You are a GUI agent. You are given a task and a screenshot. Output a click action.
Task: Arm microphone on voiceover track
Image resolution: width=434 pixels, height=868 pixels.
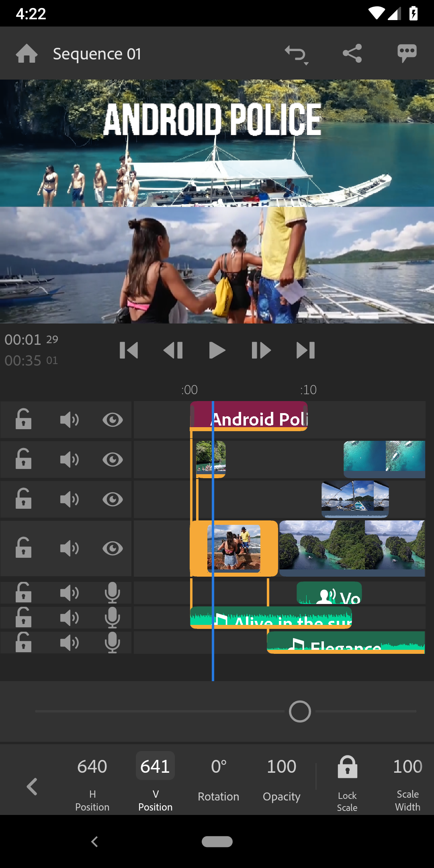tap(113, 593)
